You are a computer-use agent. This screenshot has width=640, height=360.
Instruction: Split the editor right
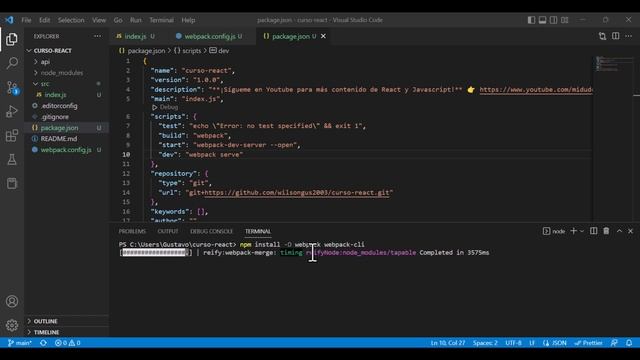pos(616,36)
